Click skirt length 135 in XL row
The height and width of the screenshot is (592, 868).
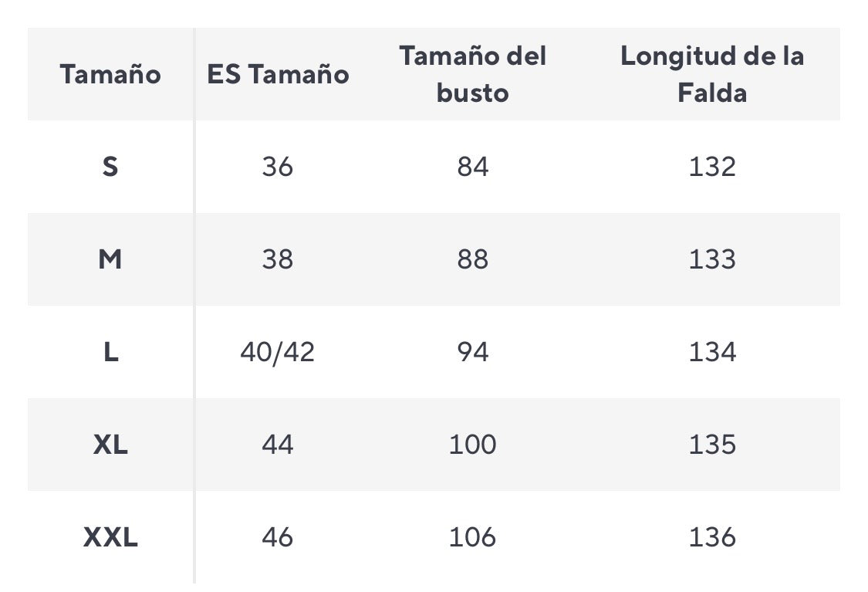click(x=712, y=445)
